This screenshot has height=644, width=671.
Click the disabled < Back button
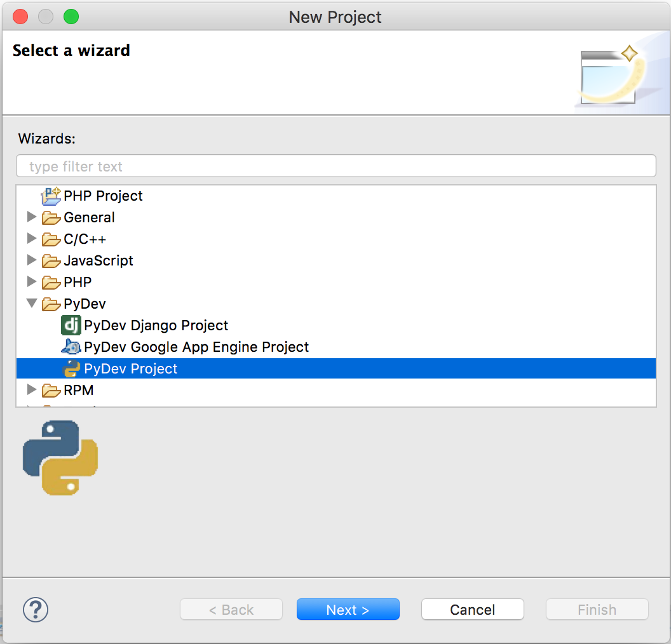(x=231, y=609)
